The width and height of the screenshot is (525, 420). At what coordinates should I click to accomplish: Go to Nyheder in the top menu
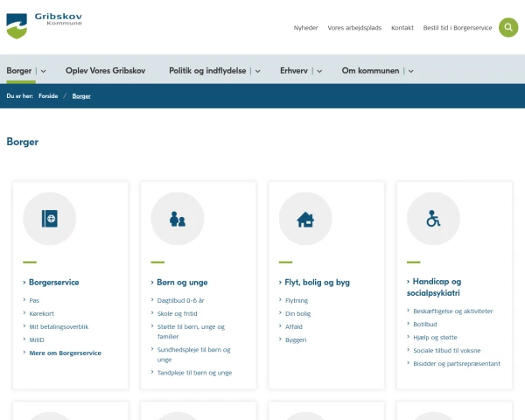305,28
